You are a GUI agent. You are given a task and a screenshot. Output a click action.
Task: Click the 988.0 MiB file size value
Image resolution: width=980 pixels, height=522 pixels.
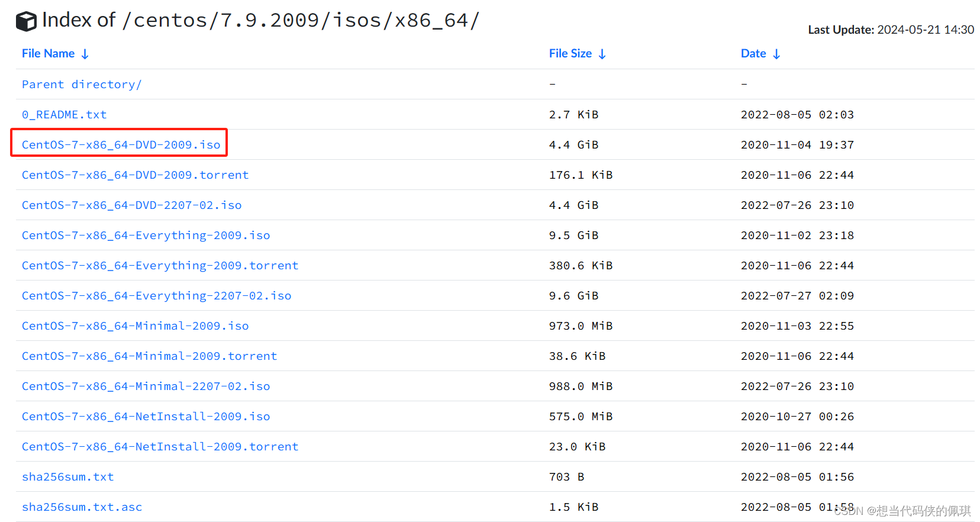[581, 386]
